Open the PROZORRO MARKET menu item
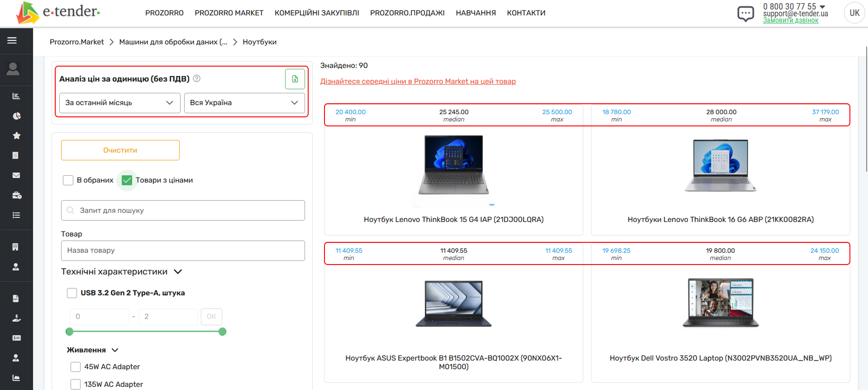This screenshot has height=390, width=868. pyautogui.click(x=229, y=13)
